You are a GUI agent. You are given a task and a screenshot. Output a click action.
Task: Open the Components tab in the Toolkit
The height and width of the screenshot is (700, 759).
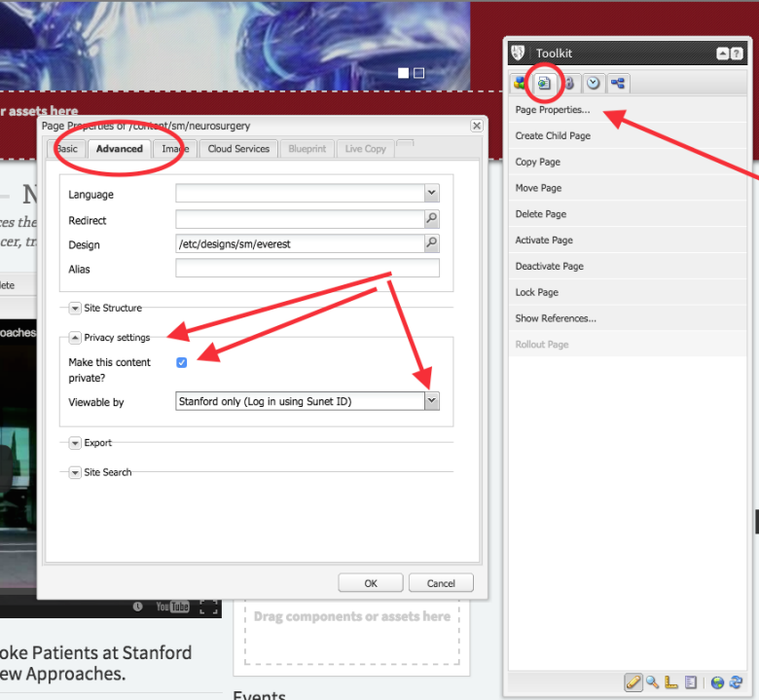pos(520,84)
